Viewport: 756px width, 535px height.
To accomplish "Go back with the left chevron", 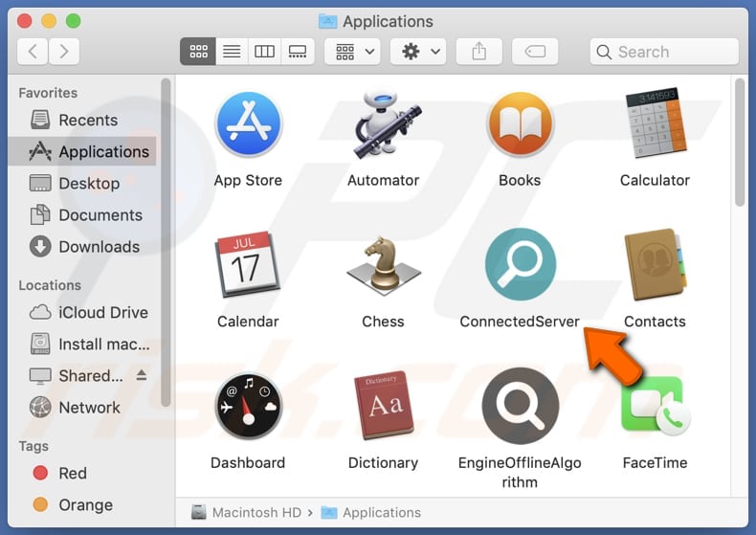I will (x=33, y=51).
